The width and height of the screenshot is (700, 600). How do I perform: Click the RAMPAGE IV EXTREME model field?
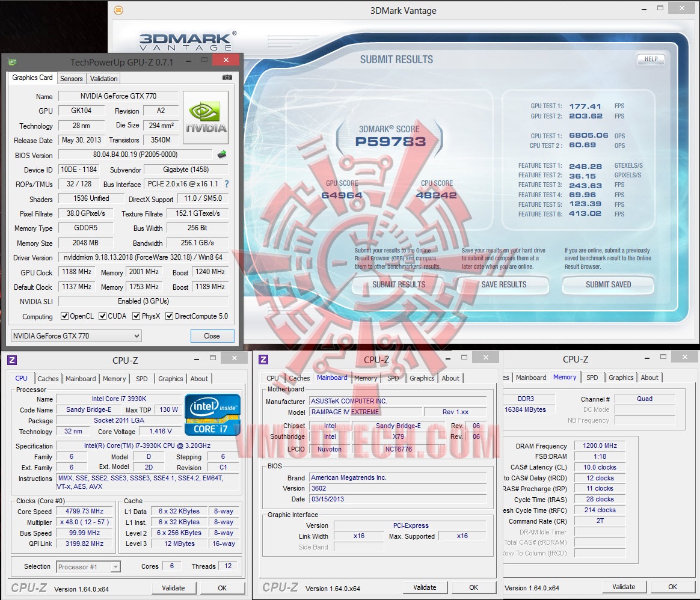(366, 412)
